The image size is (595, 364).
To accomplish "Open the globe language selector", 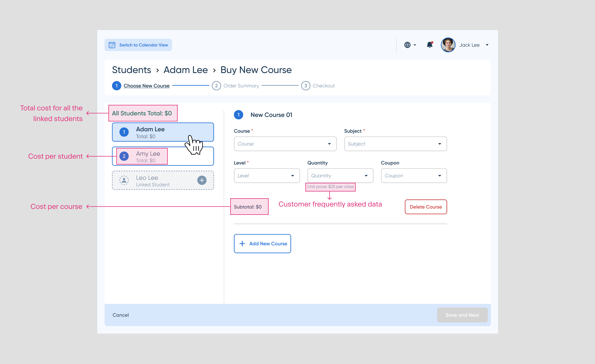I will (x=407, y=45).
